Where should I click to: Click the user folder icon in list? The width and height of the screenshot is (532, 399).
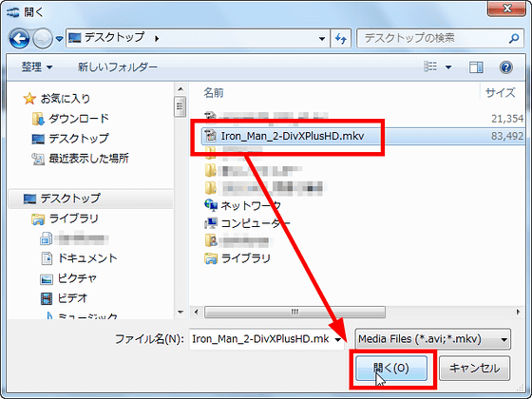(x=211, y=241)
